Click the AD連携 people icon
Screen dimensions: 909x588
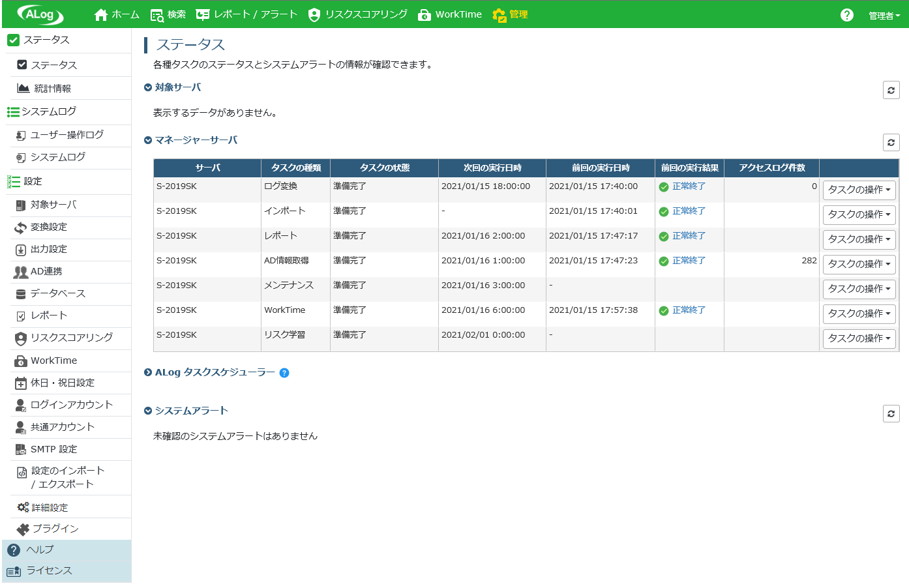pos(21,272)
